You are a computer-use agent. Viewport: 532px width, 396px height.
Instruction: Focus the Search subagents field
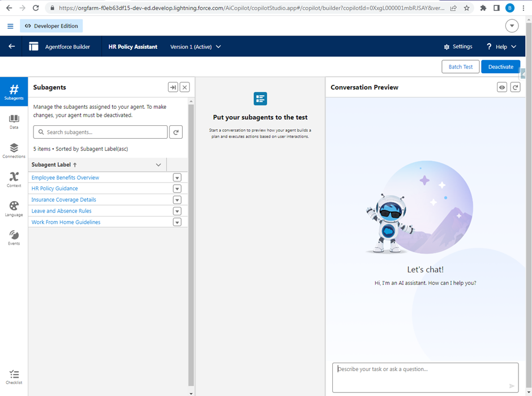(100, 132)
